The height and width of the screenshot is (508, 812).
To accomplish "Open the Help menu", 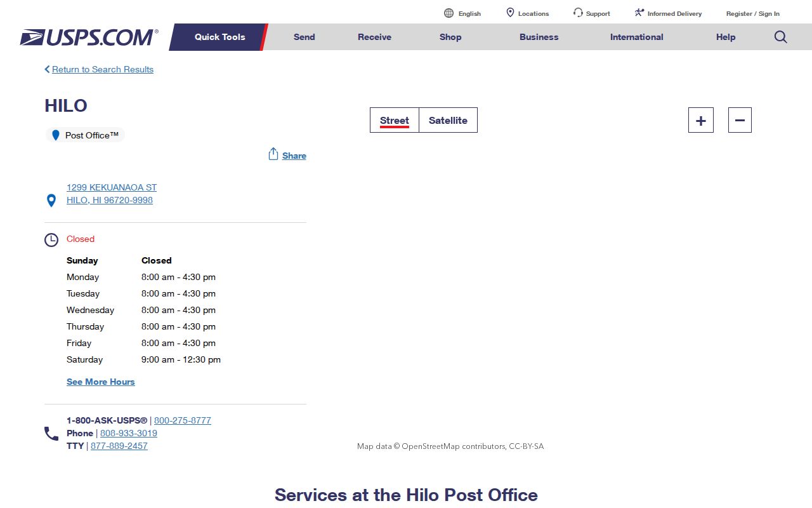I will [726, 37].
